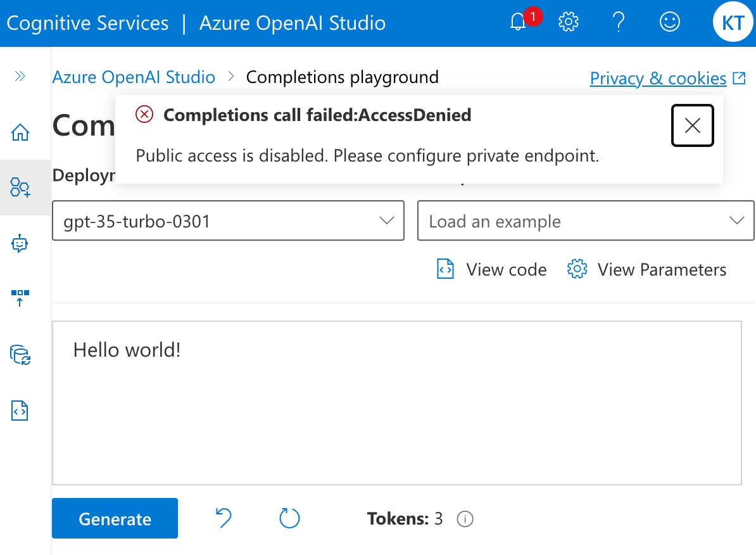
Task: Open the Data files sidebar icon
Action: tap(20, 355)
